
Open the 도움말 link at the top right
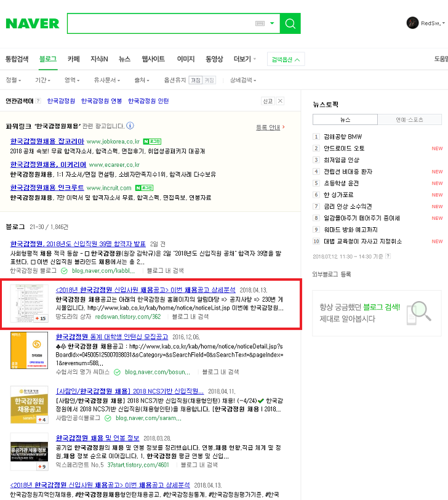click(x=441, y=59)
